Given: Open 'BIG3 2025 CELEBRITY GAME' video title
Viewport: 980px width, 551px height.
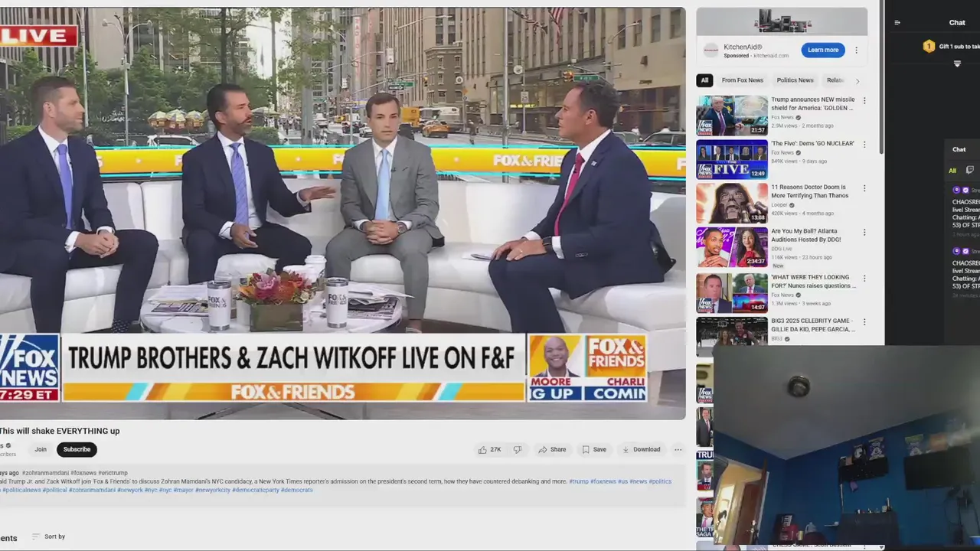Looking at the screenshot, I should [x=813, y=325].
